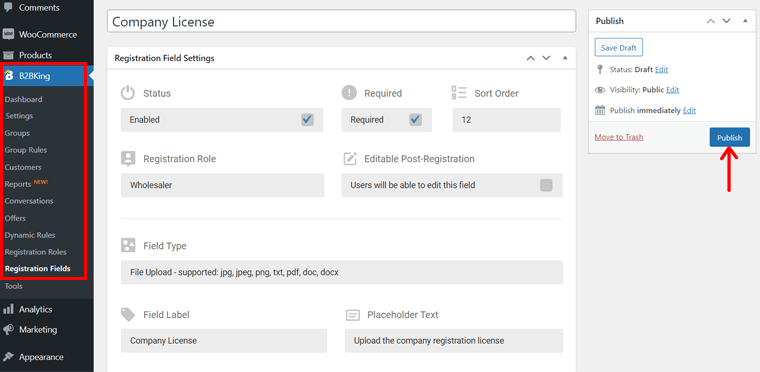Click the Marketing megaphone icon
The width and height of the screenshot is (760, 372).
pos(8,329)
